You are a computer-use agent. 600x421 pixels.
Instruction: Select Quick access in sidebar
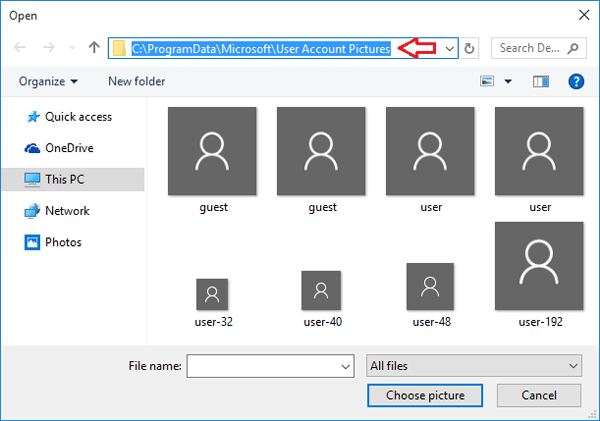click(72, 116)
